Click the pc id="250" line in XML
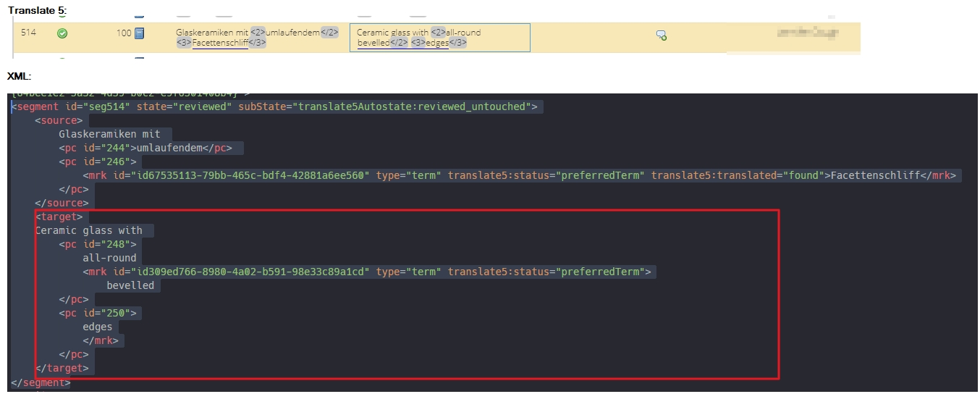The image size is (980, 394). tap(98, 313)
